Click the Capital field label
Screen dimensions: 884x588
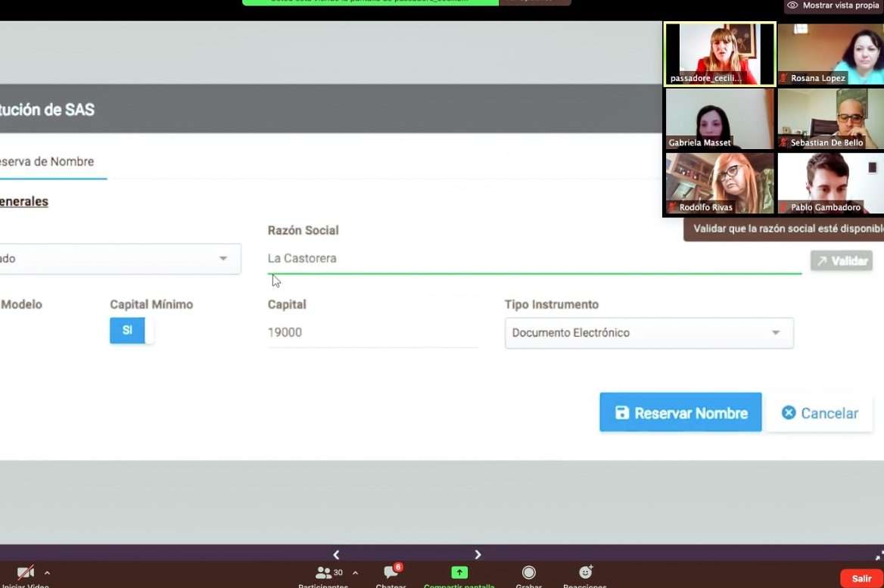tap(286, 304)
